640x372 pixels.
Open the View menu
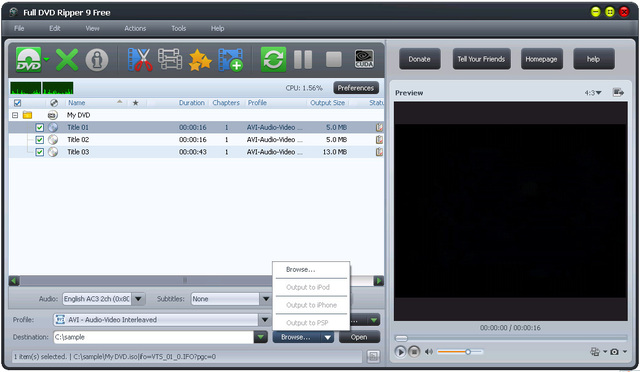(x=92, y=28)
